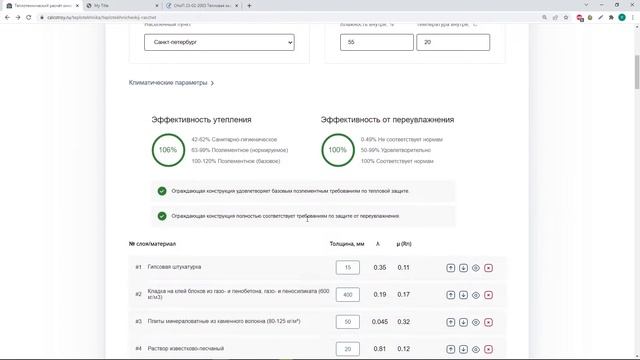Click the address bar URL
Viewport: 640px width, 360px height.
pos(102,18)
